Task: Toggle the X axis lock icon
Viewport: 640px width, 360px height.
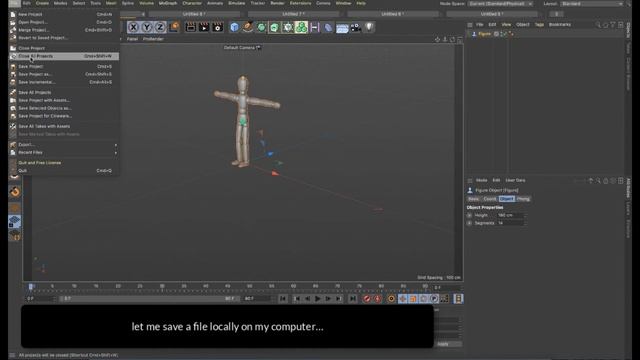Action: coord(133,27)
